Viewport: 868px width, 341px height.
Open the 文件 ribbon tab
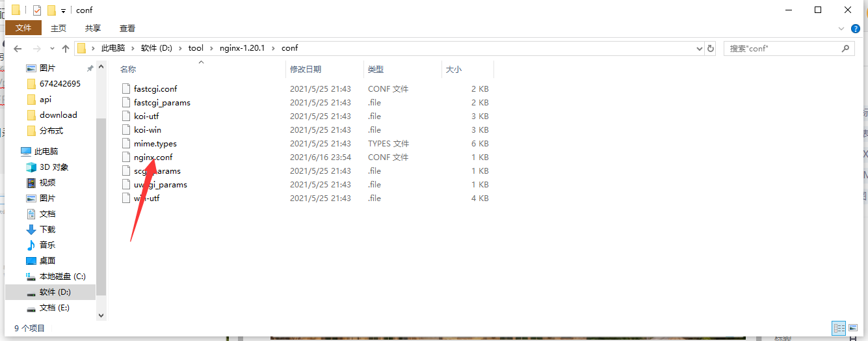[23, 28]
